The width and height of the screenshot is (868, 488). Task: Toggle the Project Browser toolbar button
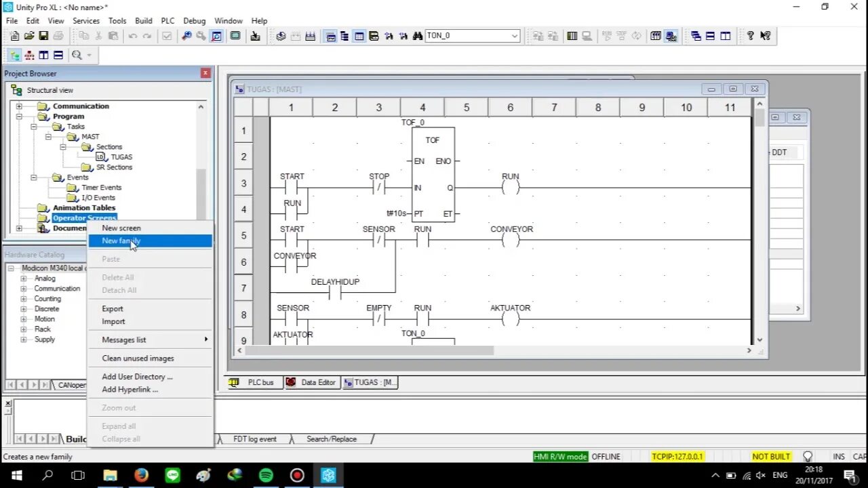pyautogui.click(x=330, y=36)
